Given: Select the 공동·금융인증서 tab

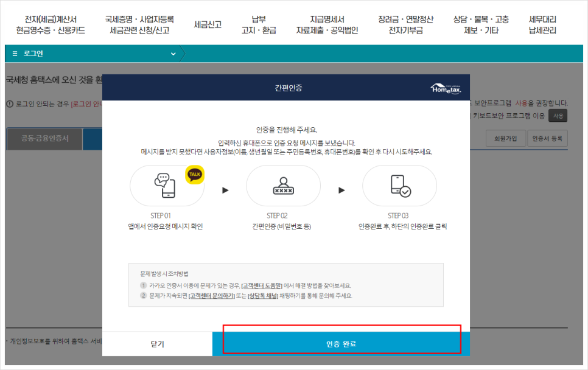Looking at the screenshot, I should point(44,138).
